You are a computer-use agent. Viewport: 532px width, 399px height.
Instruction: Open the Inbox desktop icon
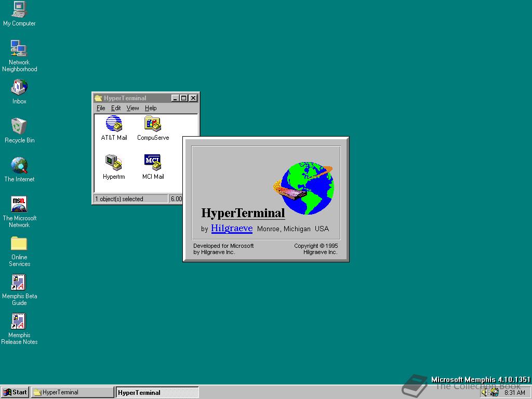[x=19, y=88]
